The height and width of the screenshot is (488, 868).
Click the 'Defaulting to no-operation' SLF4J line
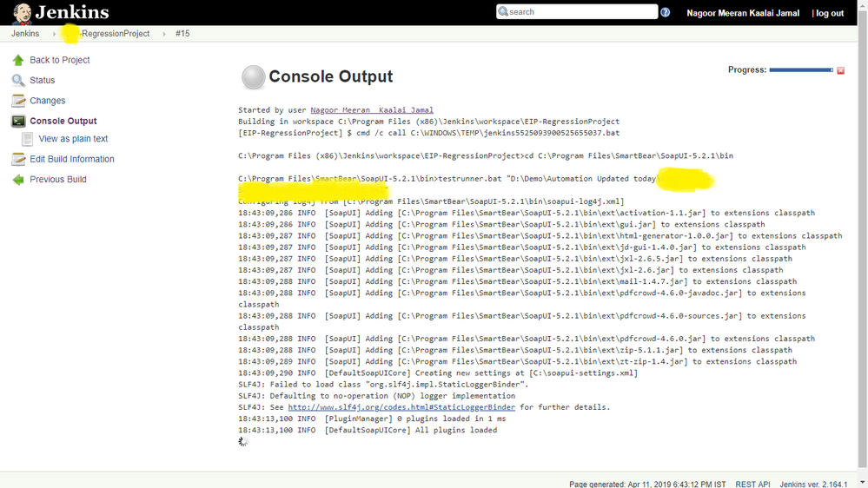(x=376, y=396)
